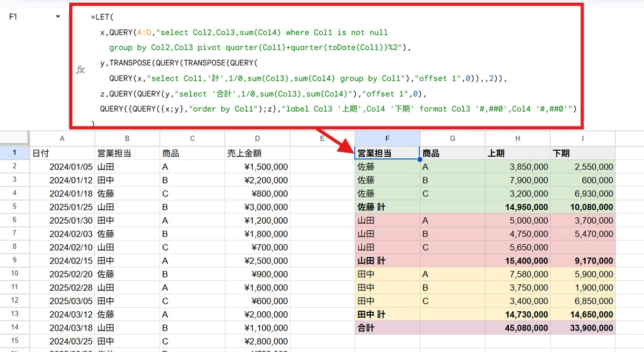Select column H header
Image resolution: width=644 pixels, height=352 pixels.
[x=517, y=138]
